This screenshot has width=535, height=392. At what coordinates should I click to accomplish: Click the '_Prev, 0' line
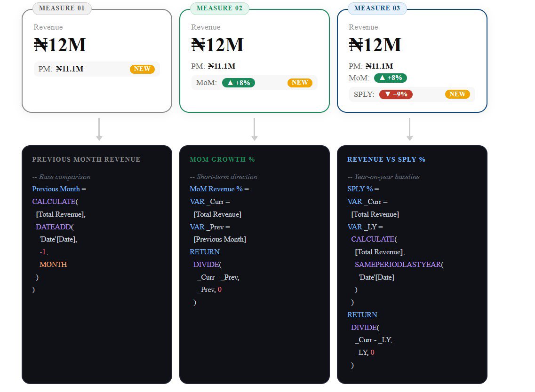click(209, 290)
